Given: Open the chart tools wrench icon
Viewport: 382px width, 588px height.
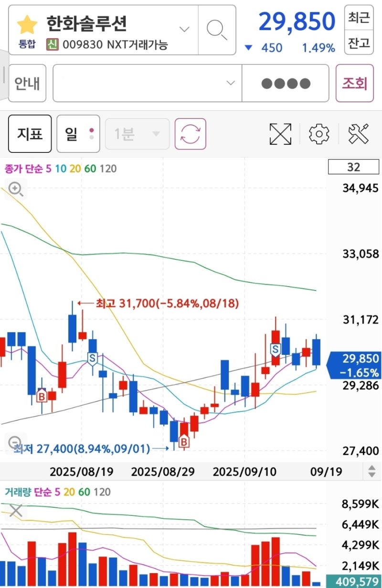Looking at the screenshot, I should coord(358,134).
